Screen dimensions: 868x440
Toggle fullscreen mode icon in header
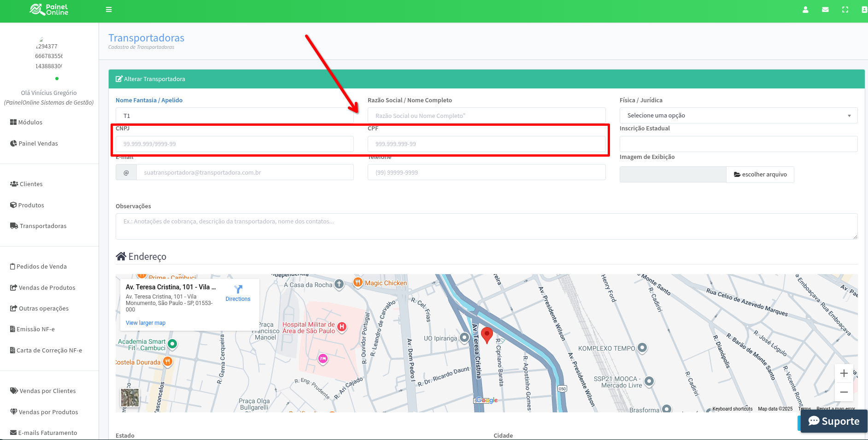845,10
